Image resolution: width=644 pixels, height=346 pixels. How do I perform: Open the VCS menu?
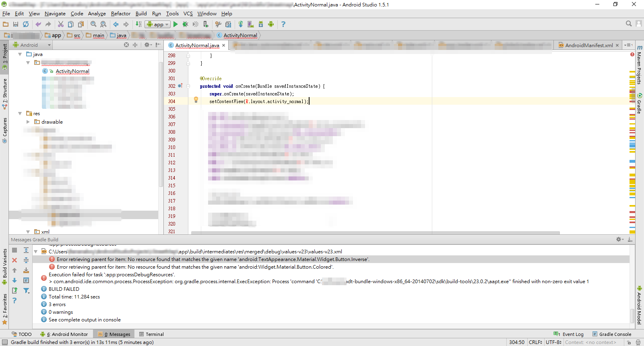pos(188,13)
